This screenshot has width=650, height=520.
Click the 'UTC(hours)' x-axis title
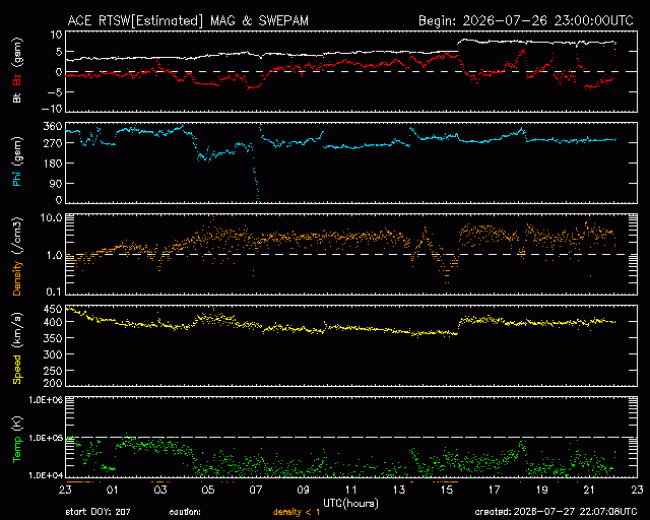click(x=351, y=503)
